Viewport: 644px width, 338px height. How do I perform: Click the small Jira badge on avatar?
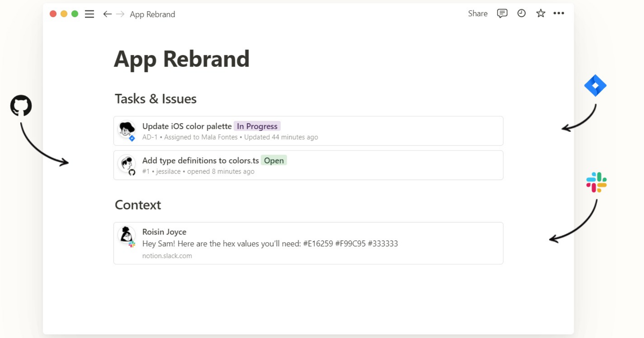[132, 138]
